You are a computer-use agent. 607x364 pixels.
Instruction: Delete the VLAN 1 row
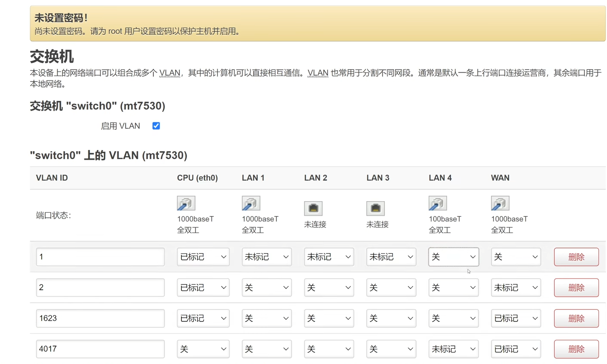[x=576, y=257]
